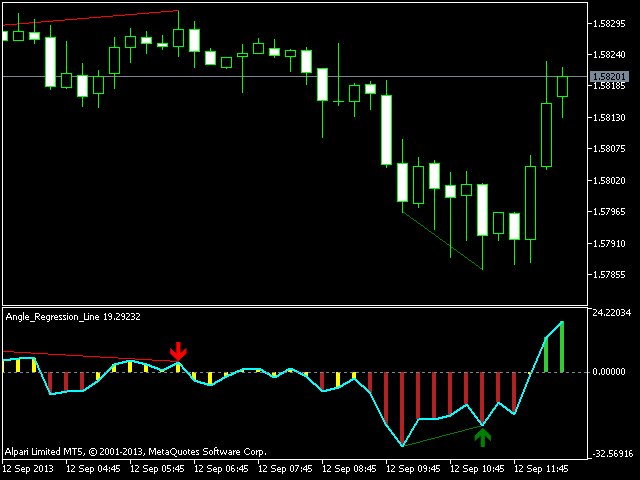Click price scale value 1.58295
The width and height of the screenshot is (640, 480).
[x=609, y=24]
